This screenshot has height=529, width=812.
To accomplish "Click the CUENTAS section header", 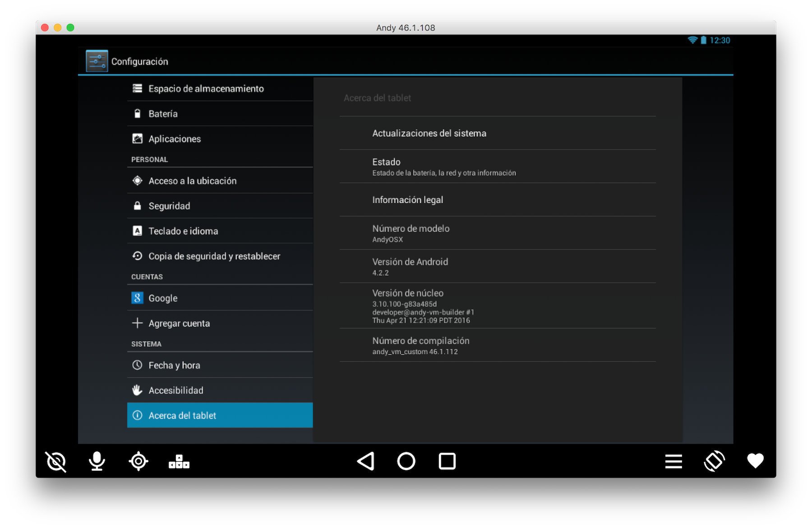I will point(147,277).
